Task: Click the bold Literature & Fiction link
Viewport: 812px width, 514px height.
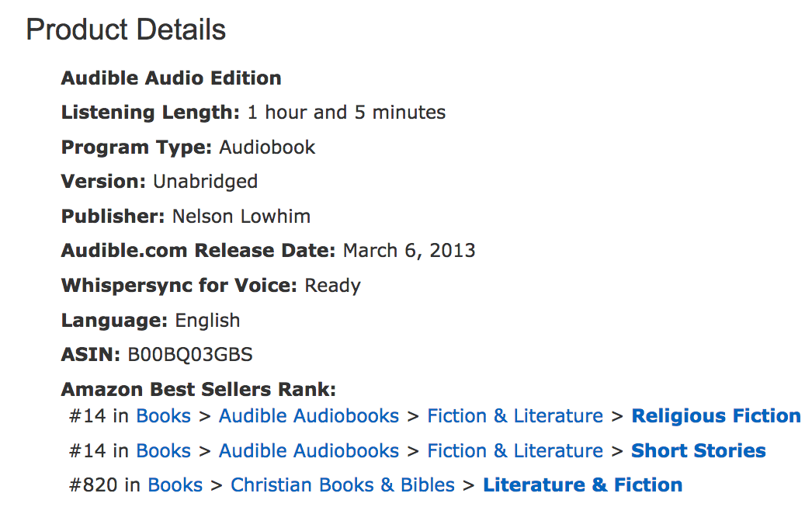Action: point(582,485)
